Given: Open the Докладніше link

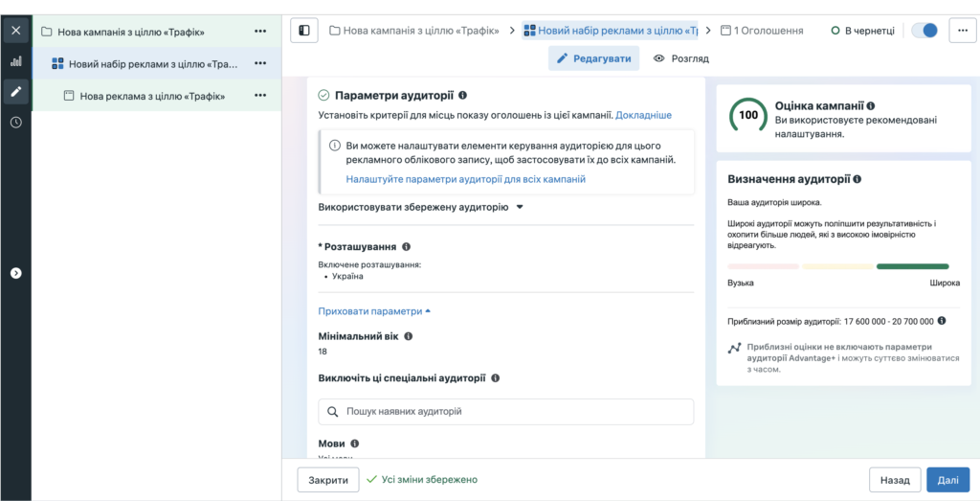Looking at the screenshot, I should coord(644,115).
